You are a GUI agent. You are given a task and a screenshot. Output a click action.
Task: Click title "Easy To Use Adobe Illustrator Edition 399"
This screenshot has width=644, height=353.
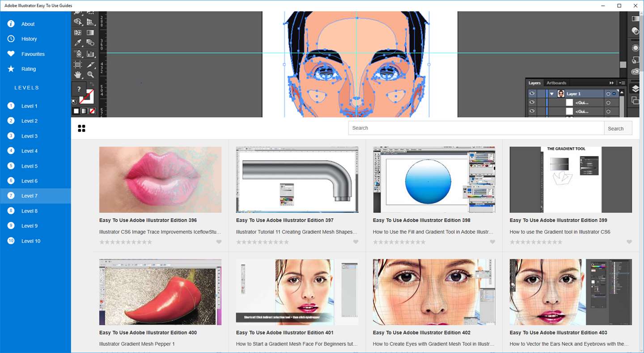(x=559, y=220)
